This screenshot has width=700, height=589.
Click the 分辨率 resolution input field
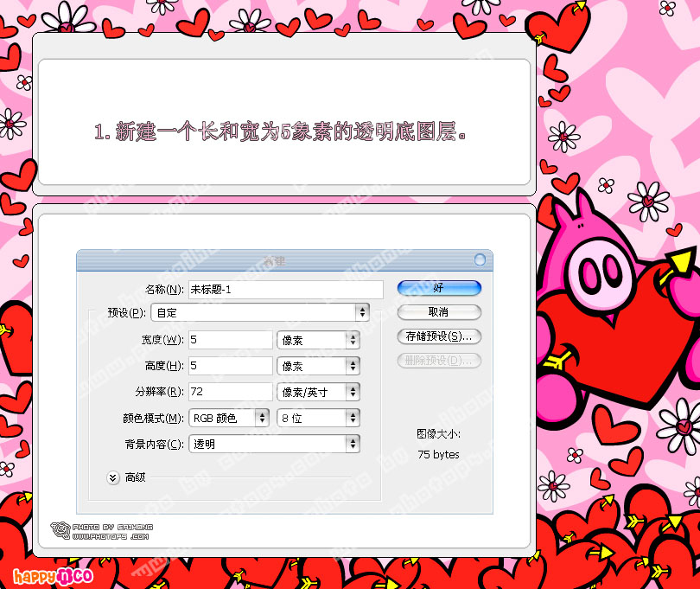click(230, 392)
